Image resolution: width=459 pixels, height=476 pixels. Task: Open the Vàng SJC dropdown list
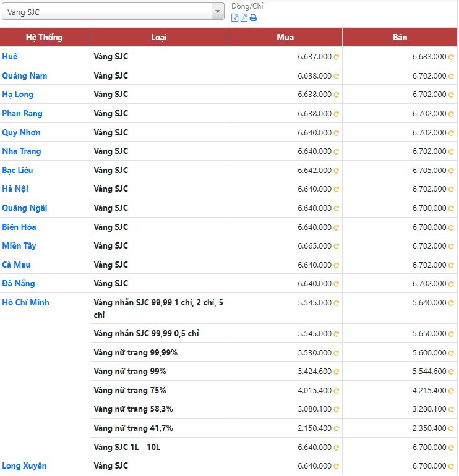[x=218, y=12]
